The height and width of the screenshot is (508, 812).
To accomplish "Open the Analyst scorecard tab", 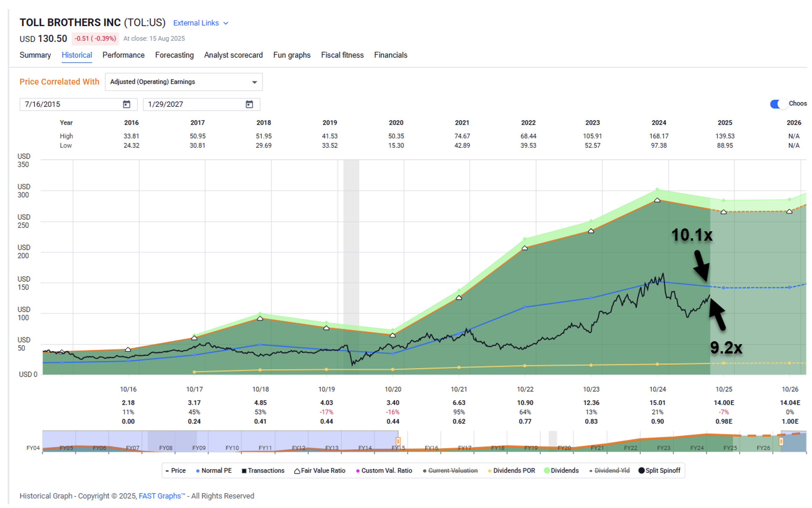I will (233, 55).
